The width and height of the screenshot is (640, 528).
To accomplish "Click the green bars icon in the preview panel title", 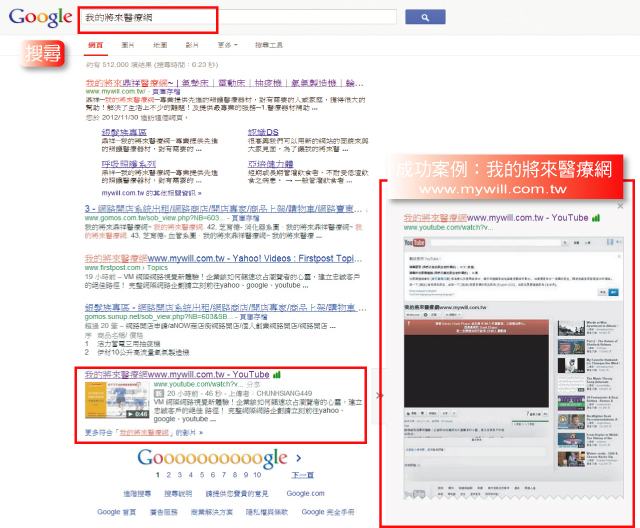I will (596, 218).
